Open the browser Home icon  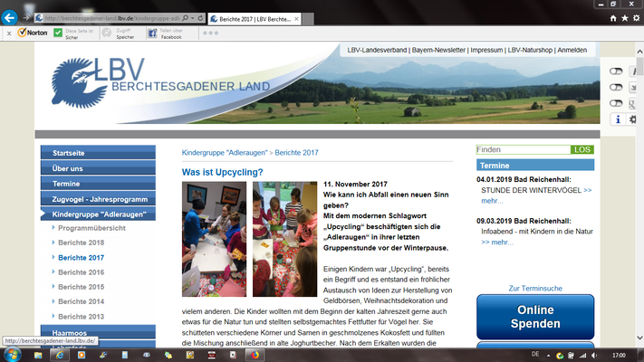tap(613, 18)
